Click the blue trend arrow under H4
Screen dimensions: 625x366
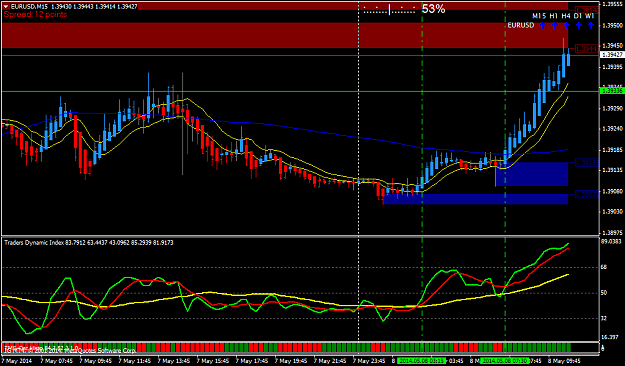click(x=566, y=26)
